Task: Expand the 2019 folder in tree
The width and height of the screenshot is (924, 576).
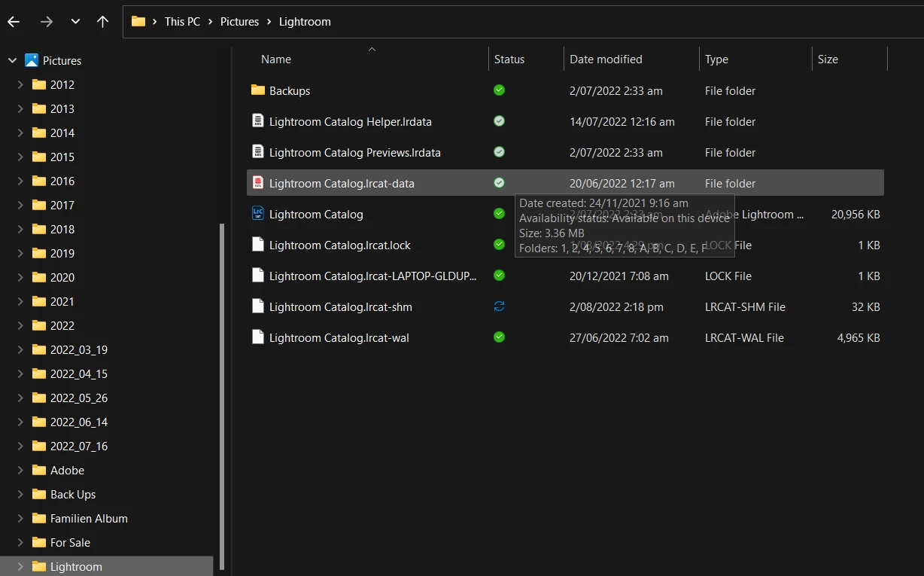Action: (x=20, y=253)
